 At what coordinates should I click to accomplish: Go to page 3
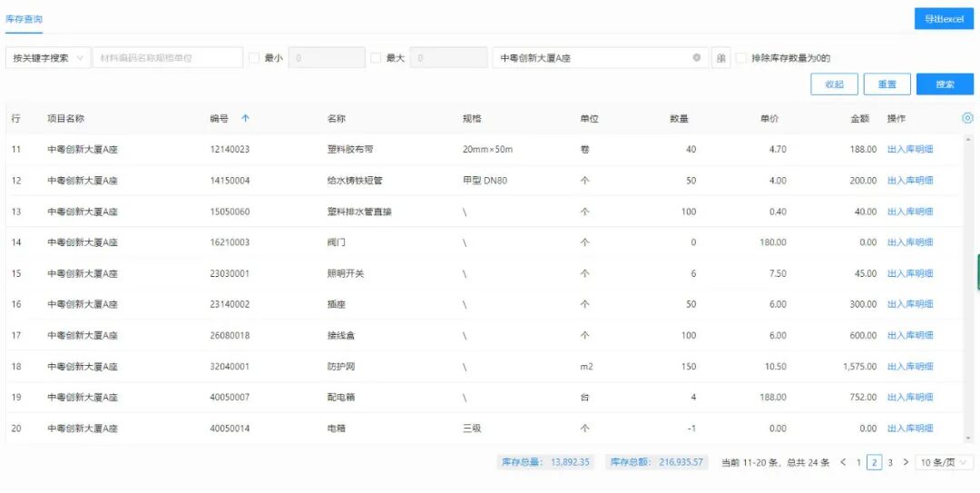pos(890,463)
